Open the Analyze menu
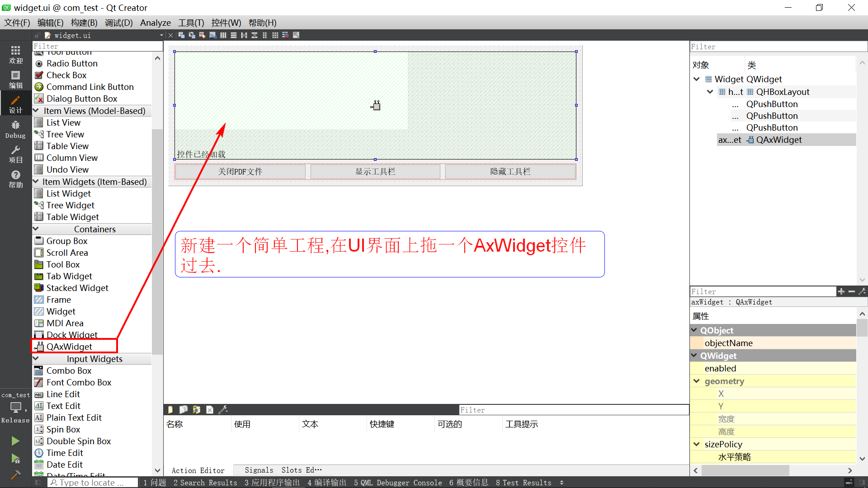Image resolution: width=868 pixels, height=488 pixels. click(155, 23)
